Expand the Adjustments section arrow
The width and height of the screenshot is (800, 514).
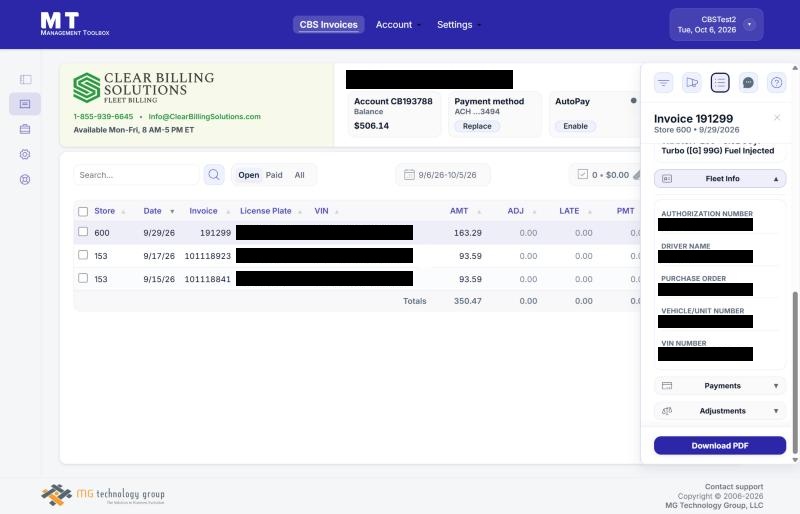776,411
